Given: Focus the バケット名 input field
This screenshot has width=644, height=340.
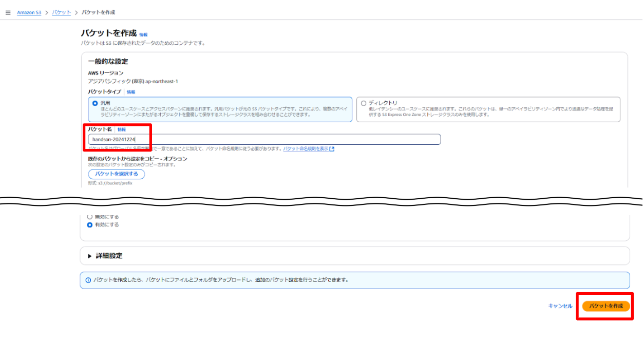Looking at the screenshot, I should pyautogui.click(x=264, y=139).
